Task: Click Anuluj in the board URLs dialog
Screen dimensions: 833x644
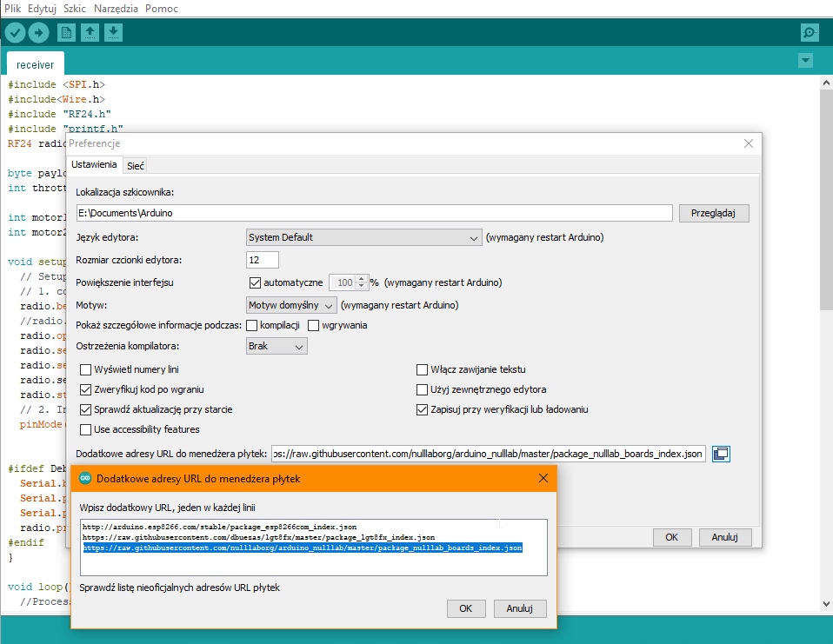Action: click(520, 608)
